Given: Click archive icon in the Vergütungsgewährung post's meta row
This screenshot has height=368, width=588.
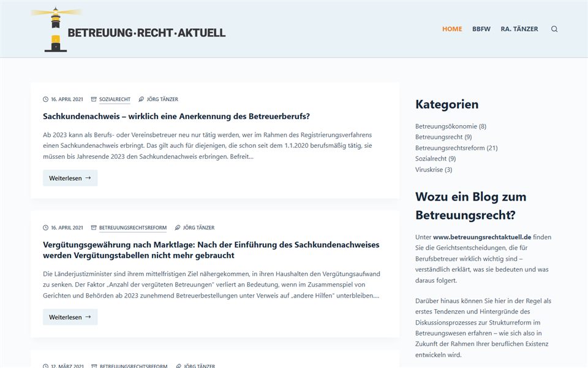Looking at the screenshot, I should pyautogui.click(x=94, y=228).
